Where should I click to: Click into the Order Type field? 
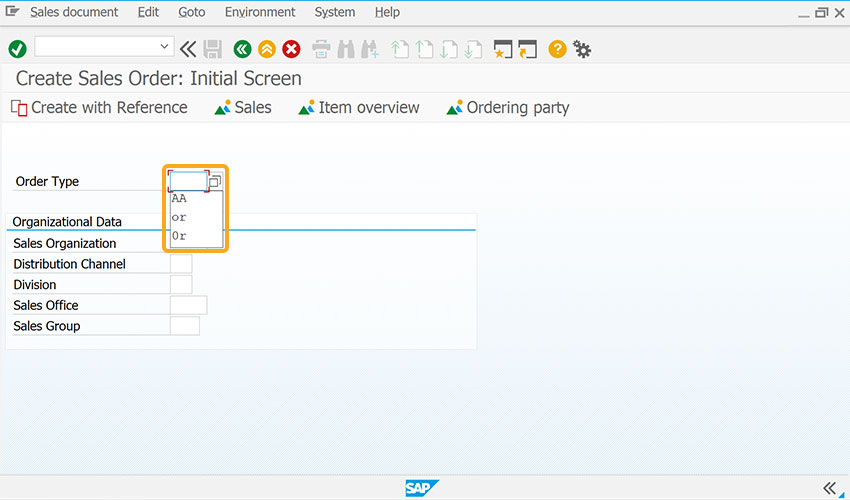(x=188, y=181)
